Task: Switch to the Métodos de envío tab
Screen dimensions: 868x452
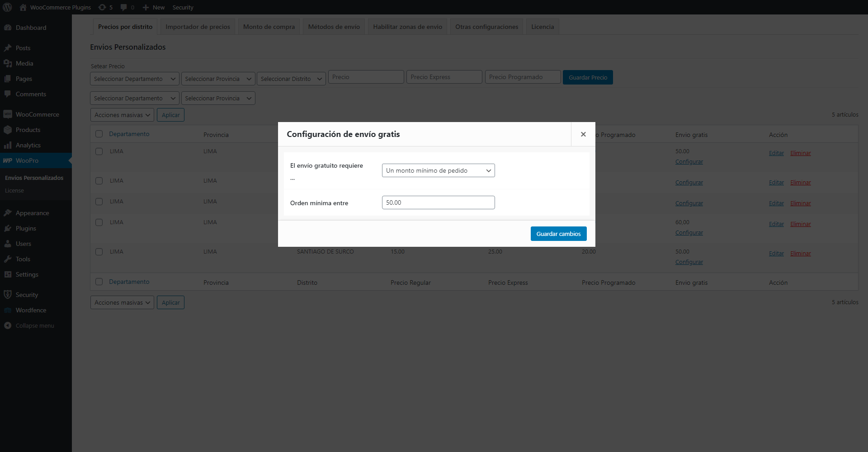Action: click(x=334, y=27)
